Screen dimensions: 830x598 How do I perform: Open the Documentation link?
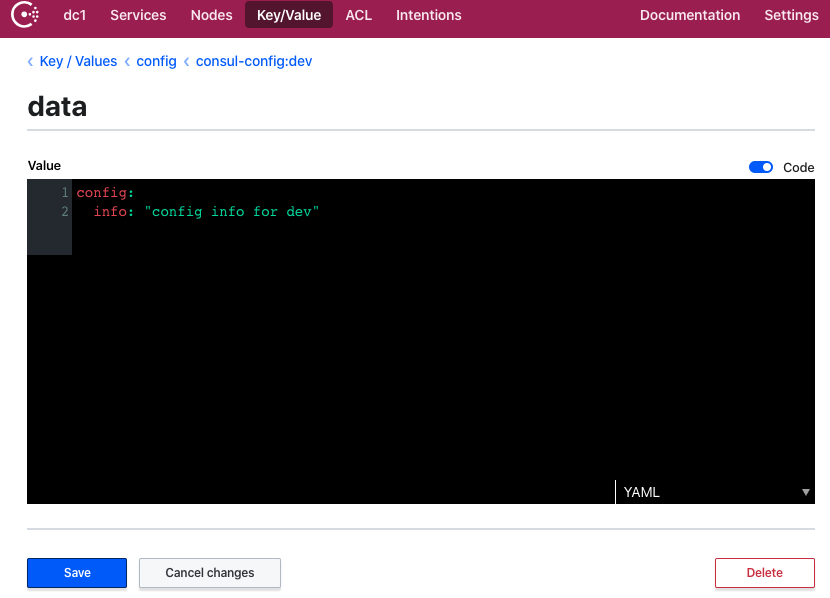pos(689,15)
